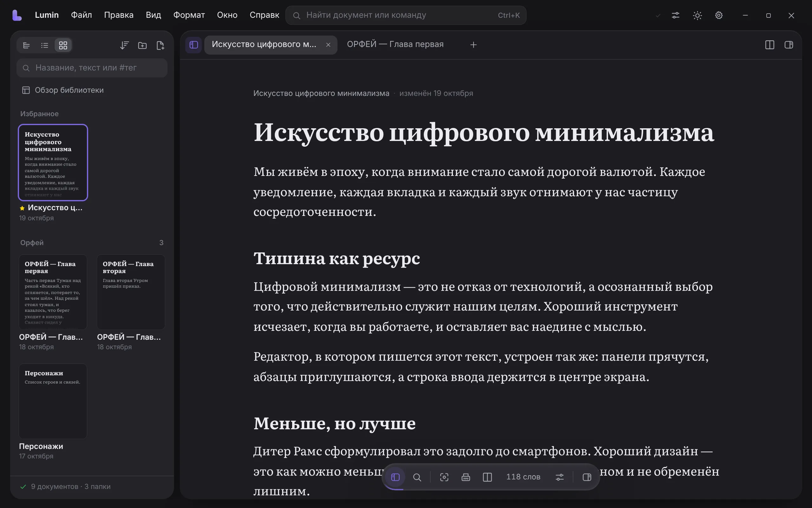Focus the Найти документ или команду search box
This screenshot has width=812, height=508.
pos(406,15)
